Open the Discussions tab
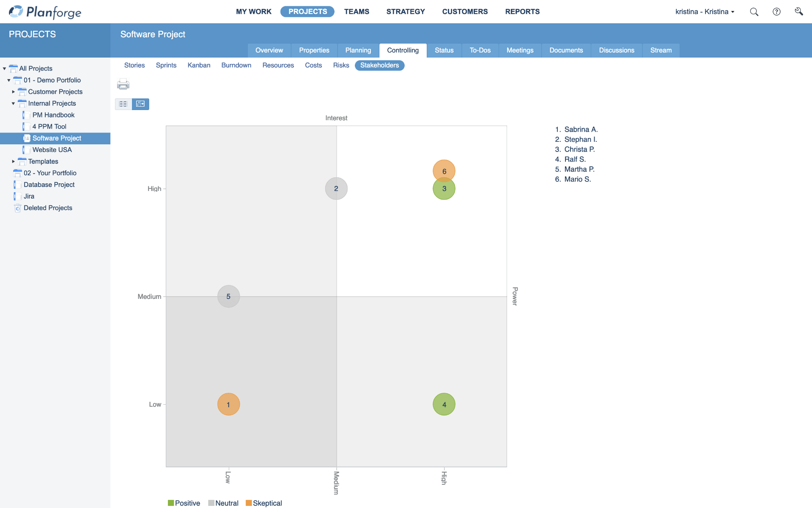 [617, 50]
